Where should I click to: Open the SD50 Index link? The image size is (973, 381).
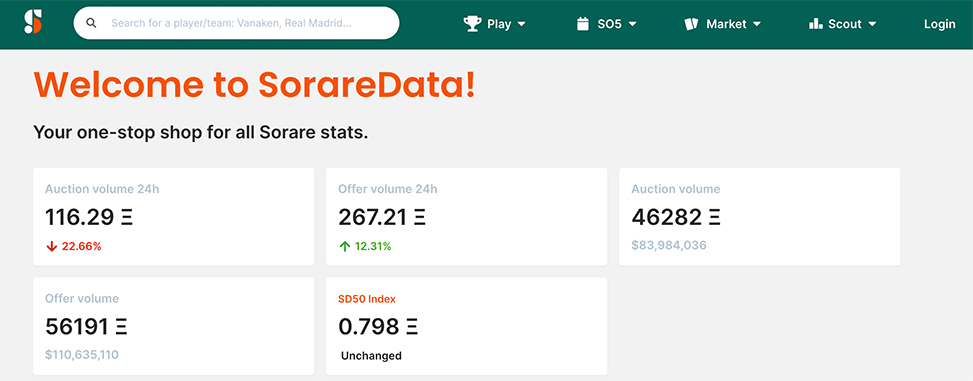click(367, 299)
